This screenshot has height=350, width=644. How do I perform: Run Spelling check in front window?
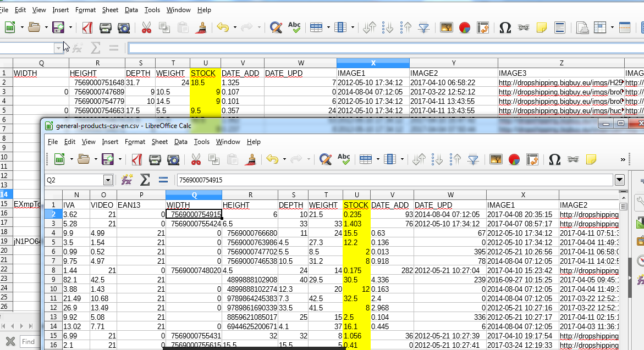click(x=344, y=159)
